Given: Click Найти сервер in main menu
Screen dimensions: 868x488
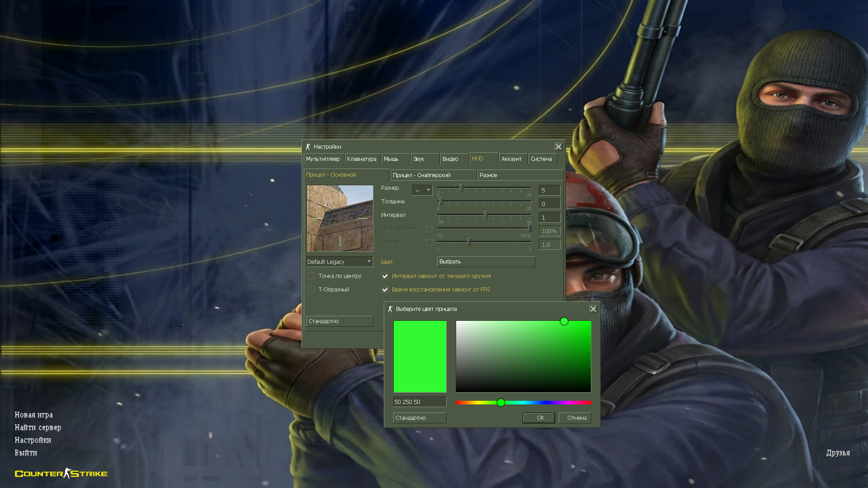Looking at the screenshot, I should click(x=38, y=427).
